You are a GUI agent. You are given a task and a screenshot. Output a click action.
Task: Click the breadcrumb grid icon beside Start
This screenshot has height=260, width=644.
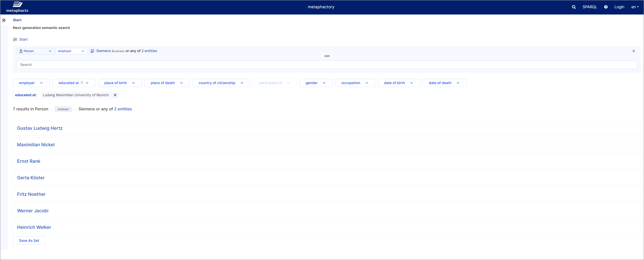[x=15, y=40]
